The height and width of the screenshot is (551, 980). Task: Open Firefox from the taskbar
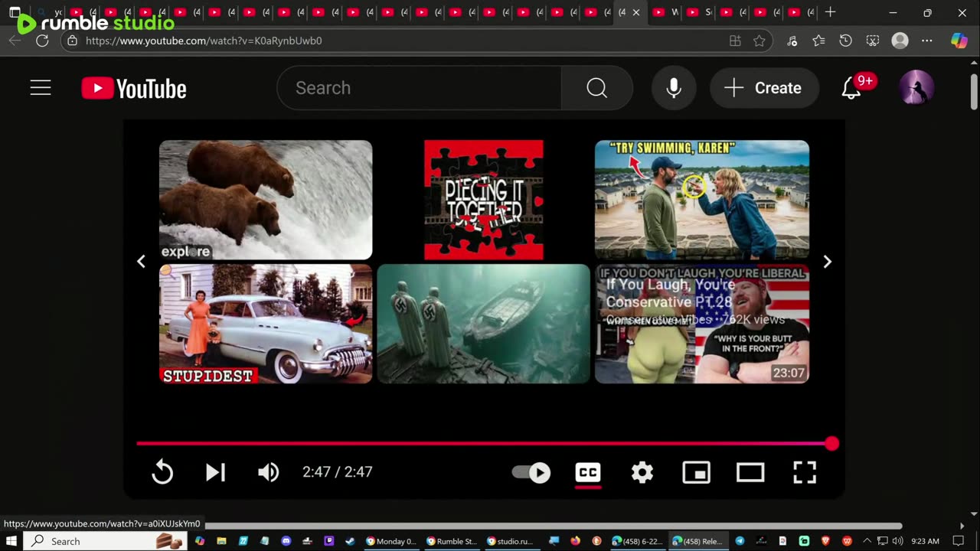click(575, 541)
